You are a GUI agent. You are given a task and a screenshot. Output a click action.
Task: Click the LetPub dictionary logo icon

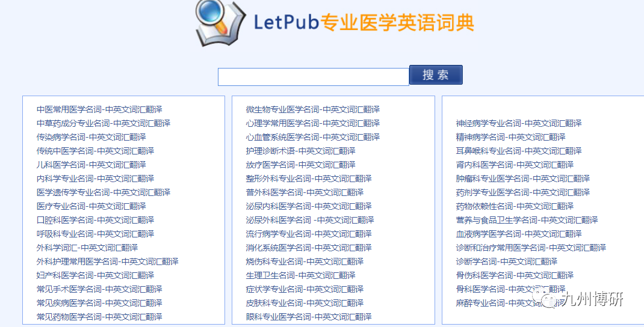click(220, 23)
